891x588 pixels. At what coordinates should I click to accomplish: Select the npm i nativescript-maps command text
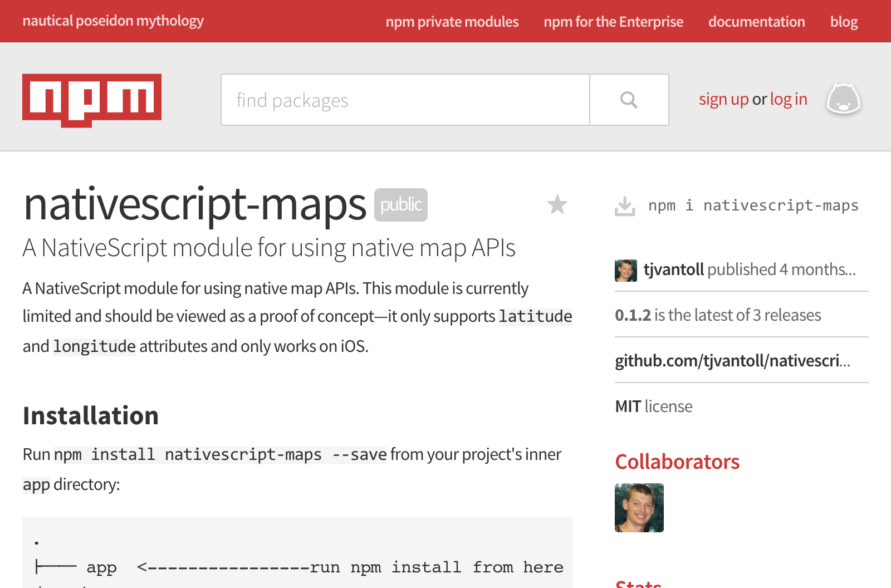[x=752, y=205]
